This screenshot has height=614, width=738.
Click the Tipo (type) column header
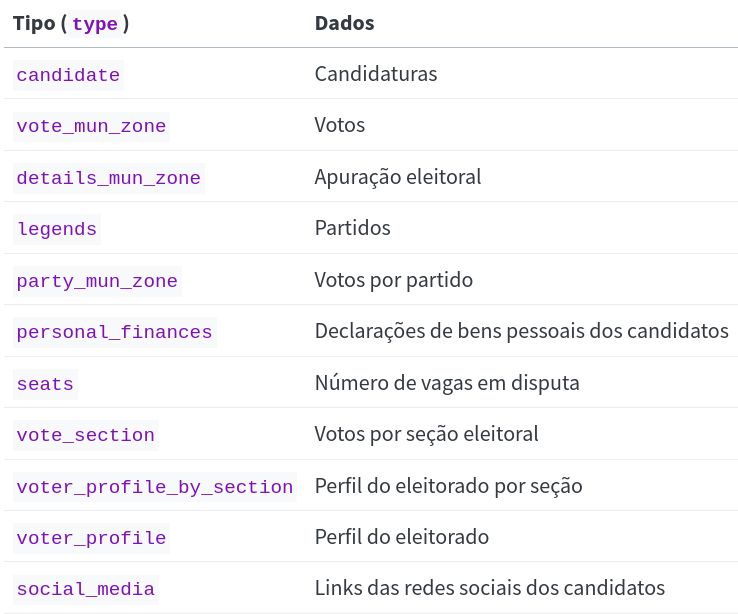click(71, 23)
